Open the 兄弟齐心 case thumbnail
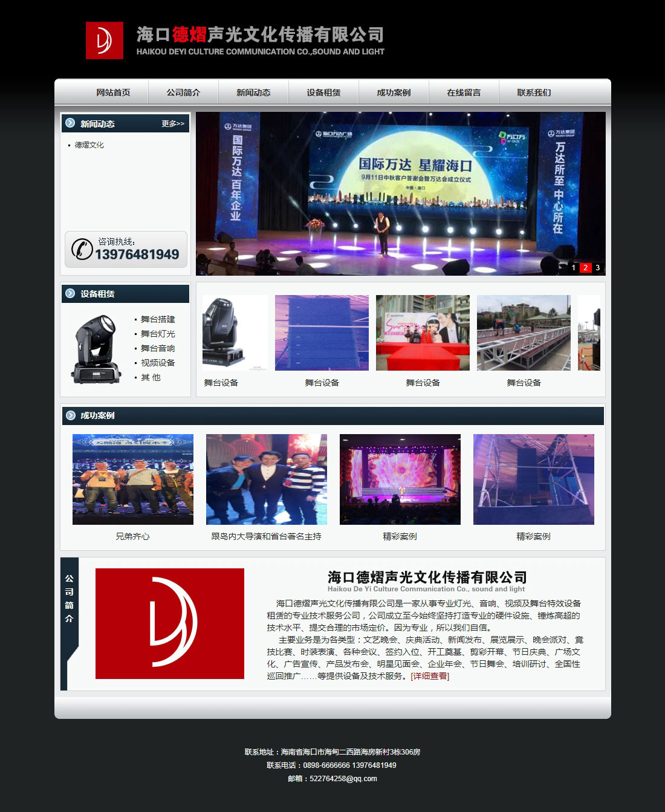Viewport: 665px width, 812px height. [x=133, y=479]
